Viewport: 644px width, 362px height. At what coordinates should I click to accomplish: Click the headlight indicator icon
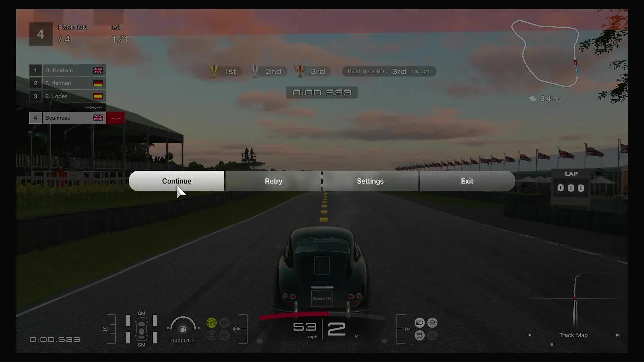[419, 323]
